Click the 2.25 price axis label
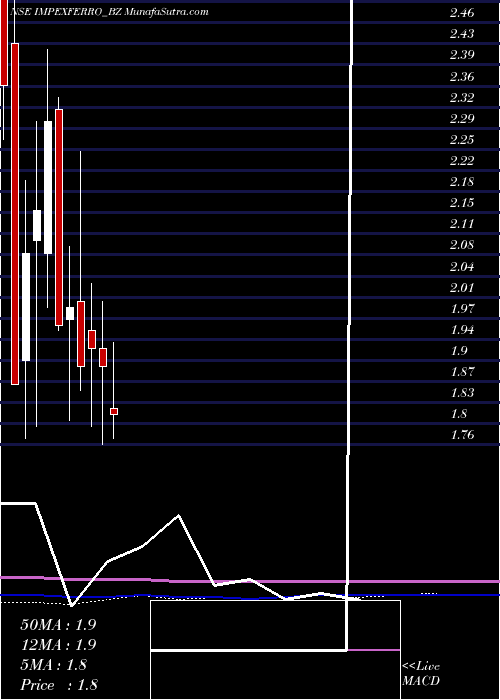The height and width of the screenshot is (700, 500). tap(462, 139)
